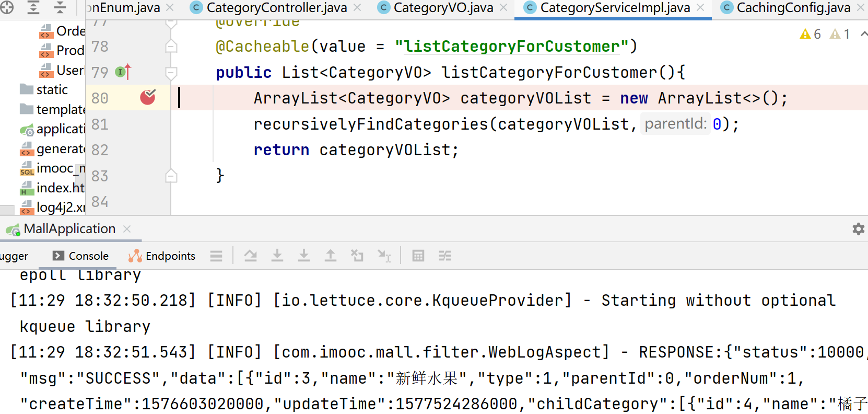This screenshot has width=868, height=414.
Task: Click the console layout menu icon
Action: 216,256
